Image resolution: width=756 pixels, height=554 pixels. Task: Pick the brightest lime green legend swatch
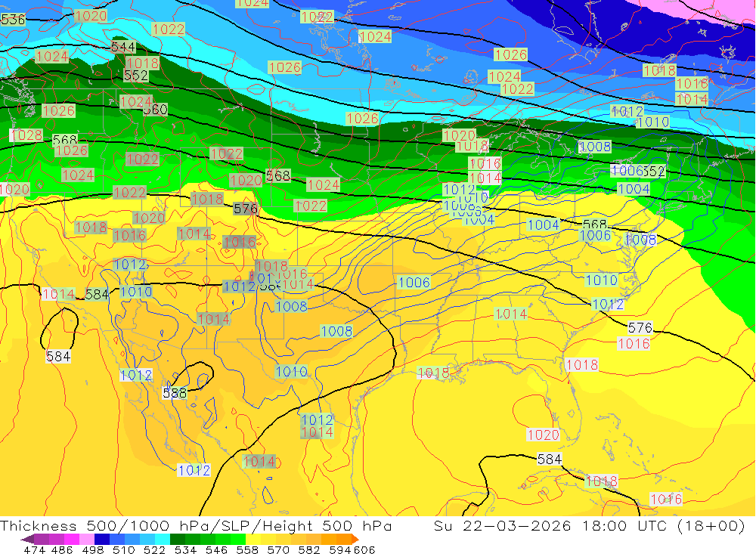click(238, 539)
